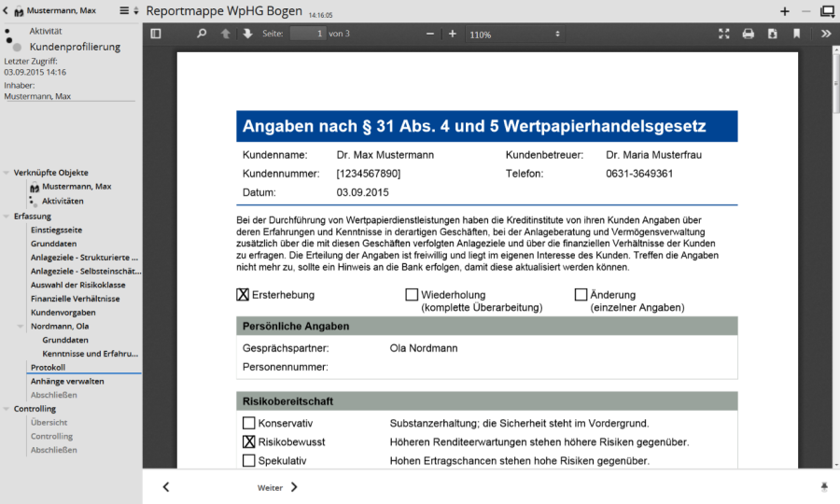Collapse the Nordmann, Ola tree node
This screenshot has width=840, height=504.
pyautogui.click(x=21, y=326)
